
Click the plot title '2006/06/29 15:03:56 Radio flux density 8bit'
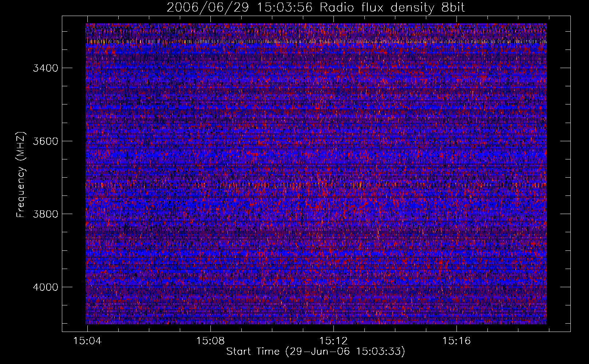(x=316, y=7)
